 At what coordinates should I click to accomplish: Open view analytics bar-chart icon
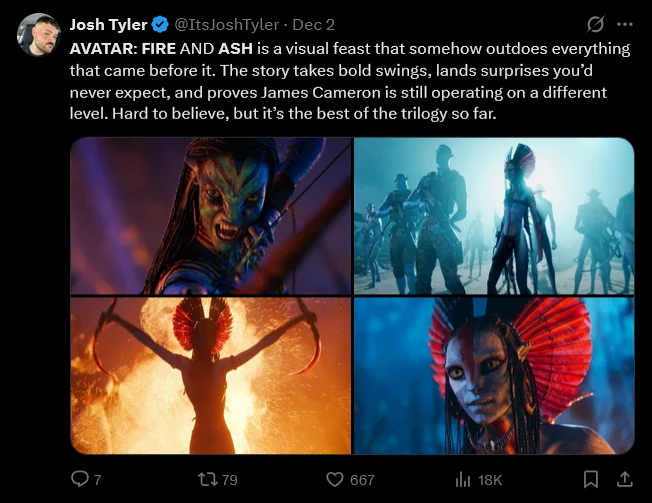pos(464,480)
